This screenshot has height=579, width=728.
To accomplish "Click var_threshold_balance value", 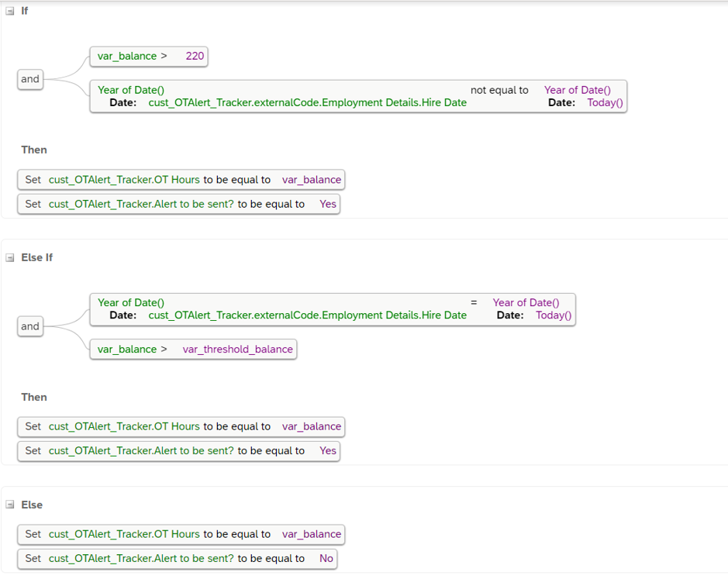I will [237, 350].
